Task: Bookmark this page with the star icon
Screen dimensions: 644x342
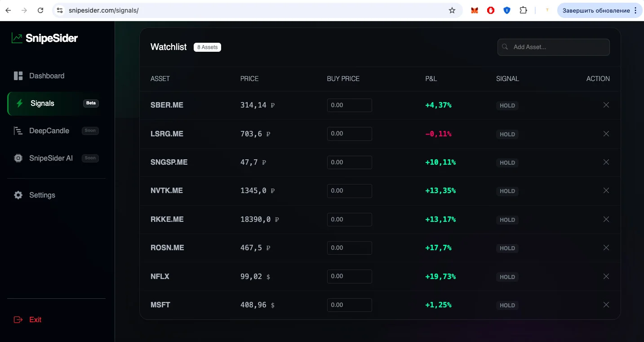Action: pyautogui.click(x=452, y=10)
